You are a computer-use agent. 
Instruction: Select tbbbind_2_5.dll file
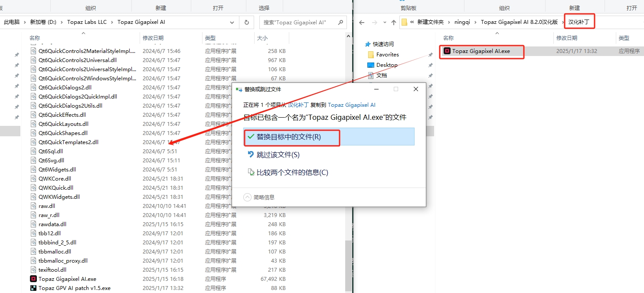click(57, 243)
